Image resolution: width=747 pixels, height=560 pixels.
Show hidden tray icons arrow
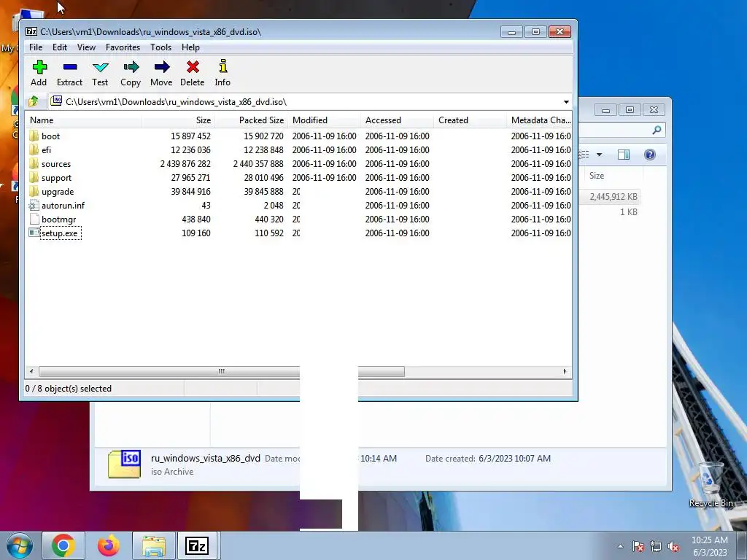pos(620,546)
